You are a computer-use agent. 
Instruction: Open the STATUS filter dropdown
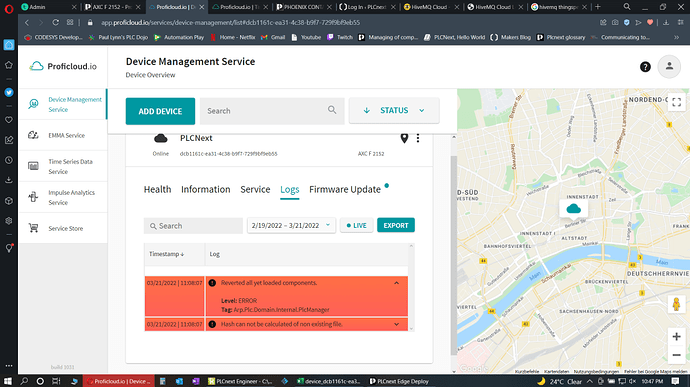click(x=394, y=111)
